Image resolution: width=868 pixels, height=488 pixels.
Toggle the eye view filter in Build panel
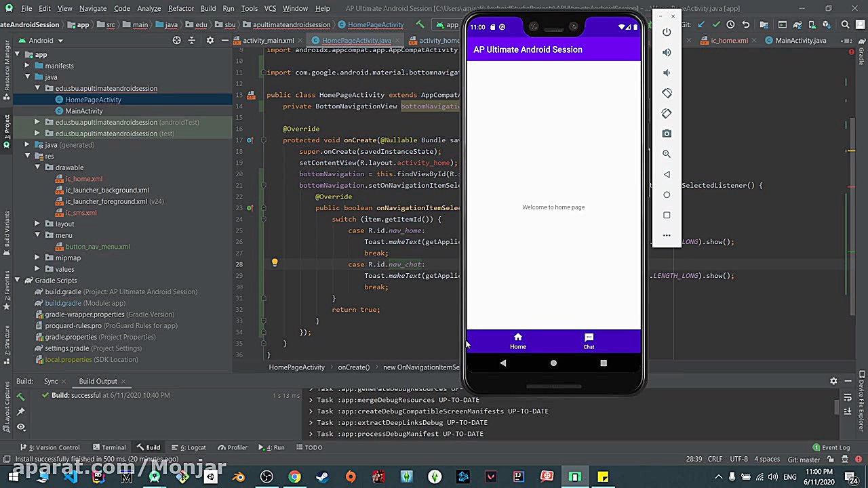pyautogui.click(x=21, y=427)
